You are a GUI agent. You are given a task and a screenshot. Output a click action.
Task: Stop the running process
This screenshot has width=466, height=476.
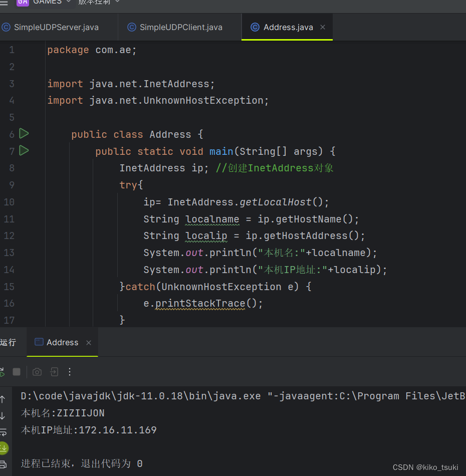point(17,372)
